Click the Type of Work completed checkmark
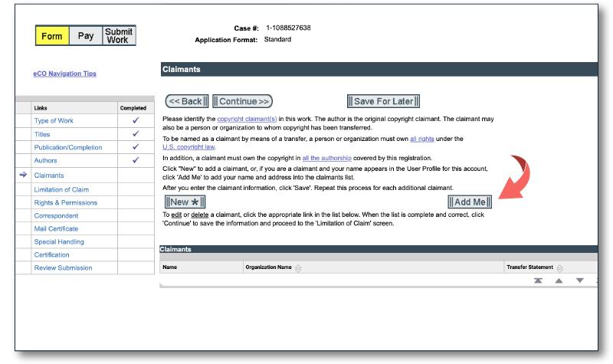Image resolution: width=613 pixels, height=364 pixels. point(136,121)
